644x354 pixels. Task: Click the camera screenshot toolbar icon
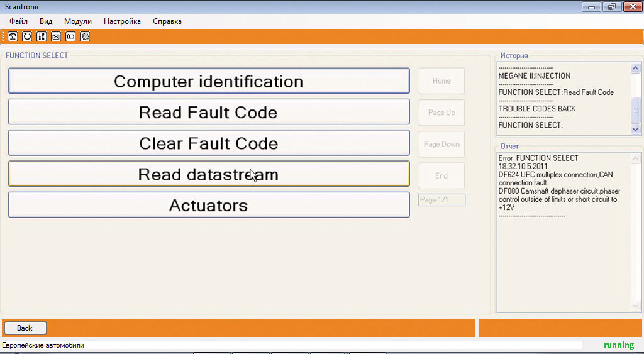(x=70, y=36)
